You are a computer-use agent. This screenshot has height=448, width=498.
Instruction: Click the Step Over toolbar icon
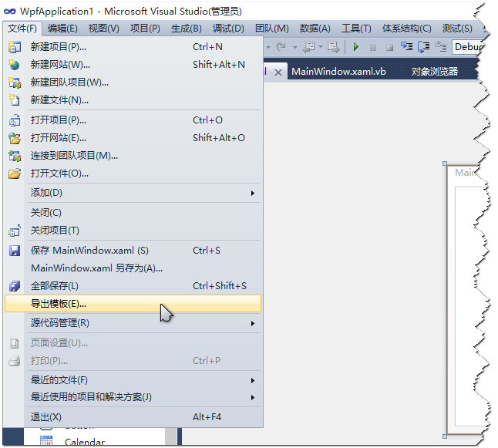coord(424,47)
